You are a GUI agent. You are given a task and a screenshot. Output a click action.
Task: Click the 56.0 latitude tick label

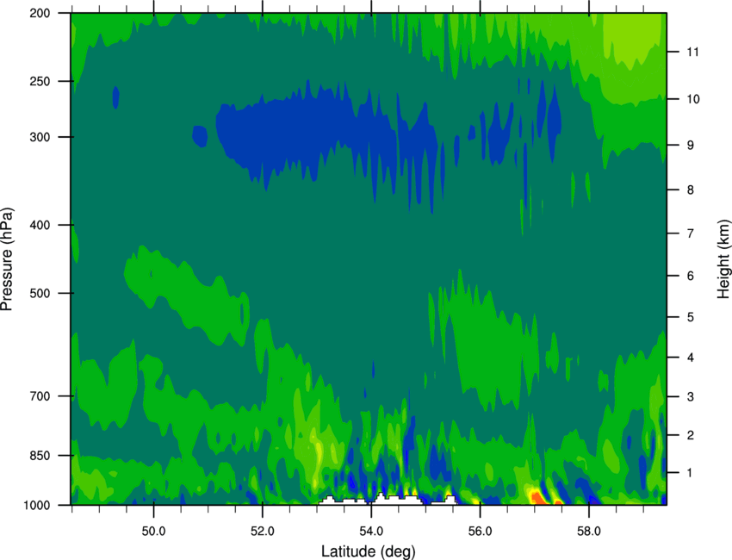481,532
